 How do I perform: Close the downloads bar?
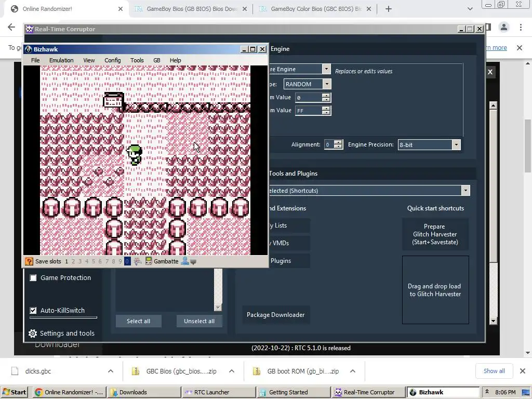coord(523,371)
